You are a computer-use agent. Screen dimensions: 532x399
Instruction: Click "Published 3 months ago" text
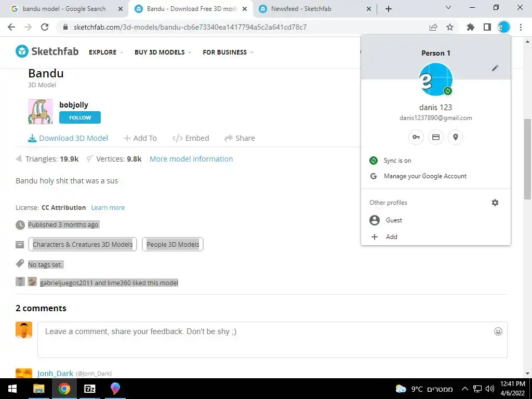click(63, 224)
